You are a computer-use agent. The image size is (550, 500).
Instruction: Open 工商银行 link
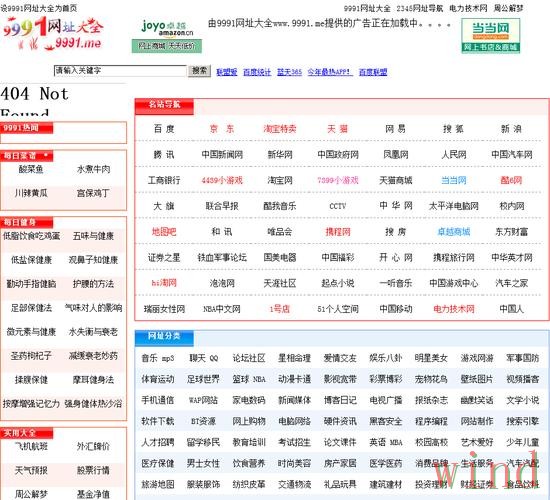click(164, 180)
